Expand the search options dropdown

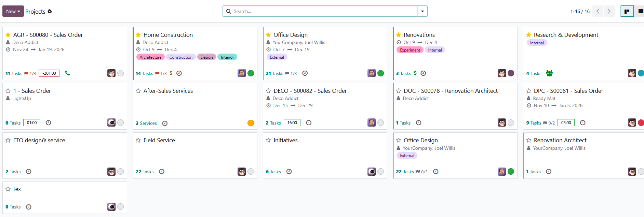[422, 11]
